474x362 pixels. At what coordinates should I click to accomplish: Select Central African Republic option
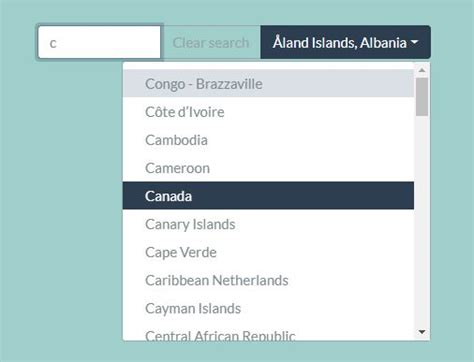coord(268,333)
